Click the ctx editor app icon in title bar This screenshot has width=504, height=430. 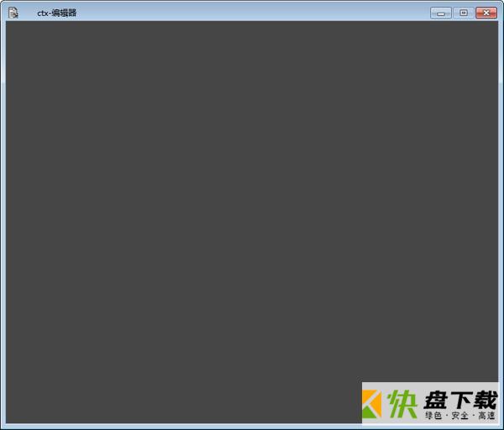13,13
